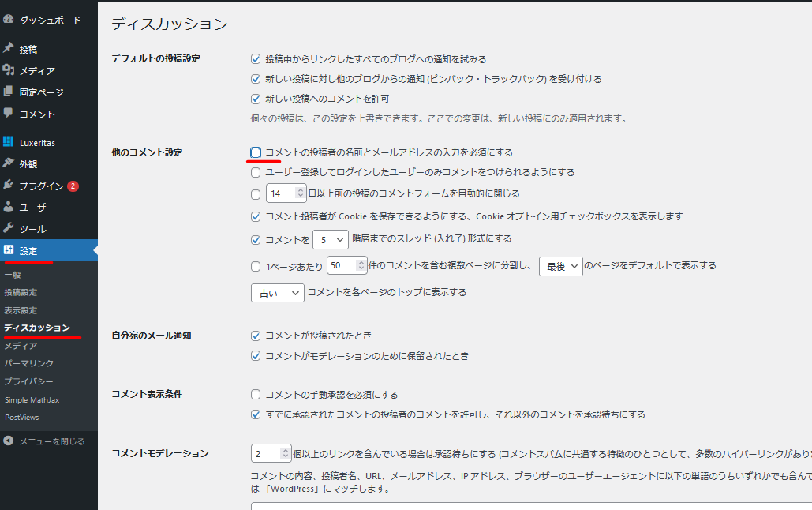Click the Appearance paintbrush icon
This screenshot has height=510, width=812.
point(9,164)
